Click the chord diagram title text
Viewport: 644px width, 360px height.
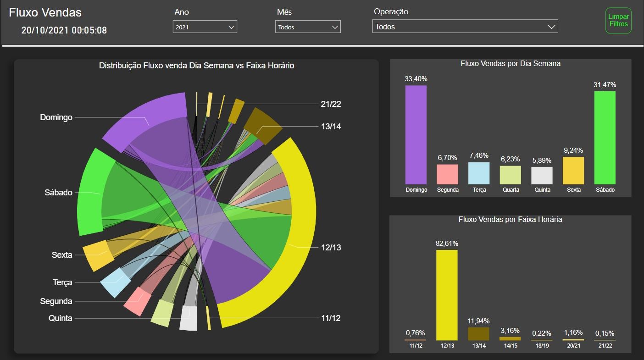tap(197, 66)
